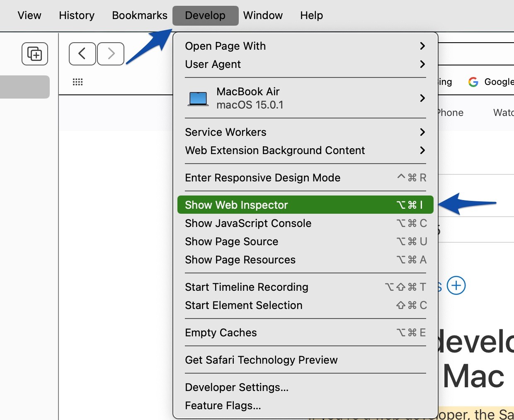
Task: Select Enter Responsive Design Mode
Action: [305, 178]
